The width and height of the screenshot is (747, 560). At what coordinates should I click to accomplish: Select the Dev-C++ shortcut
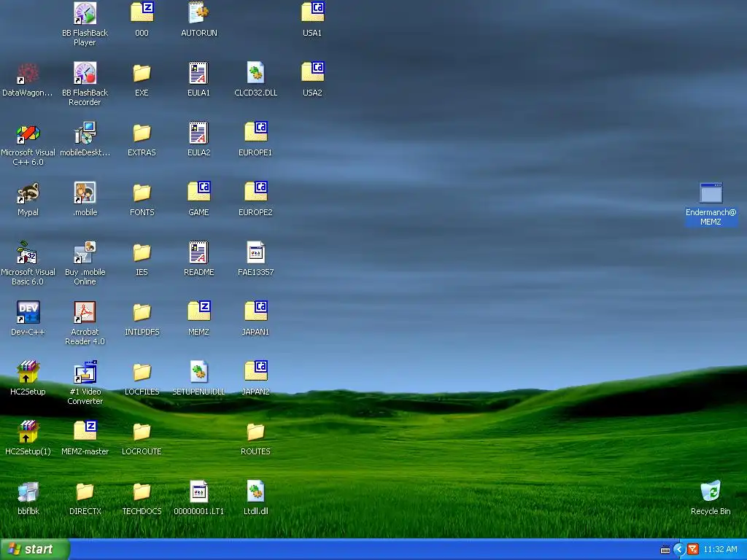coord(28,312)
